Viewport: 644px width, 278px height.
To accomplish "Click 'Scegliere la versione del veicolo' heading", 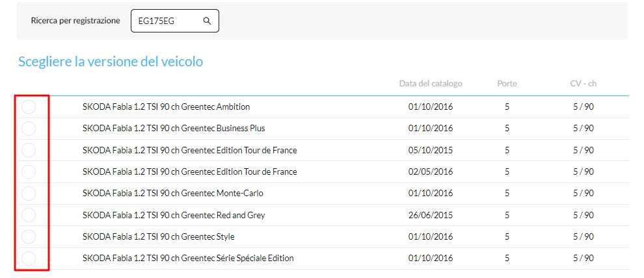I will tap(111, 62).
